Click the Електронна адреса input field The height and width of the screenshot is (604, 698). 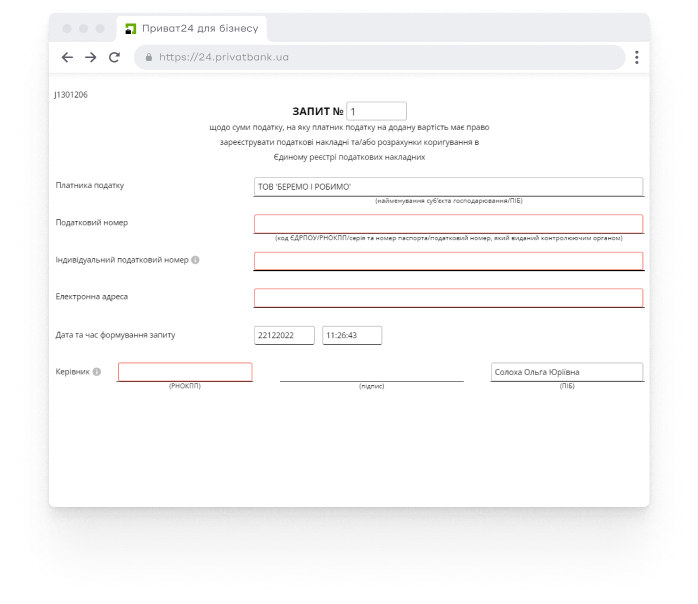click(448, 298)
